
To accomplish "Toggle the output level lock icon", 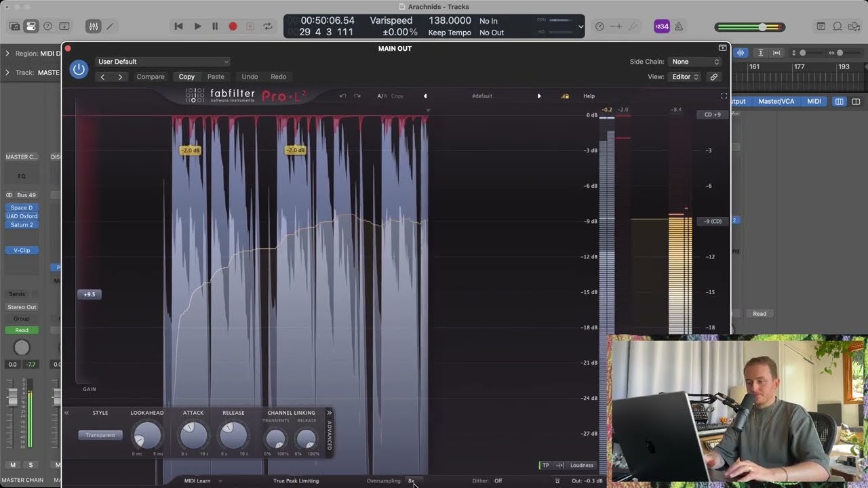I will click(x=564, y=96).
